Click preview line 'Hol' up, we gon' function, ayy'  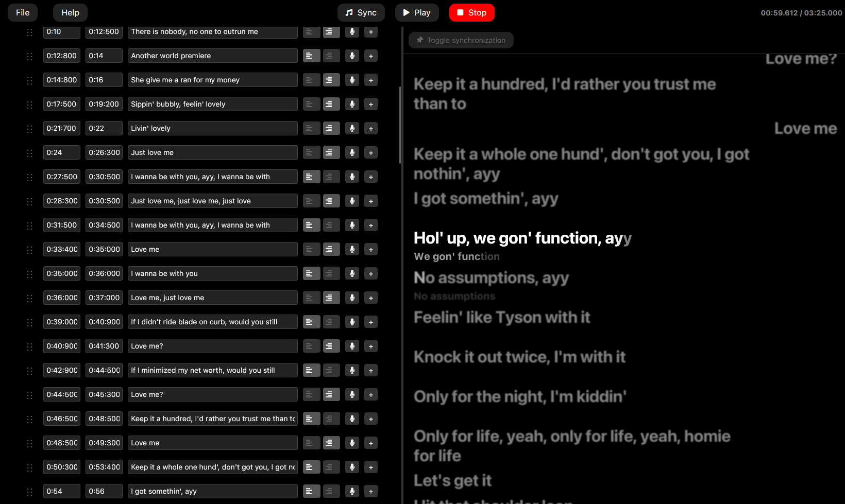tap(522, 238)
